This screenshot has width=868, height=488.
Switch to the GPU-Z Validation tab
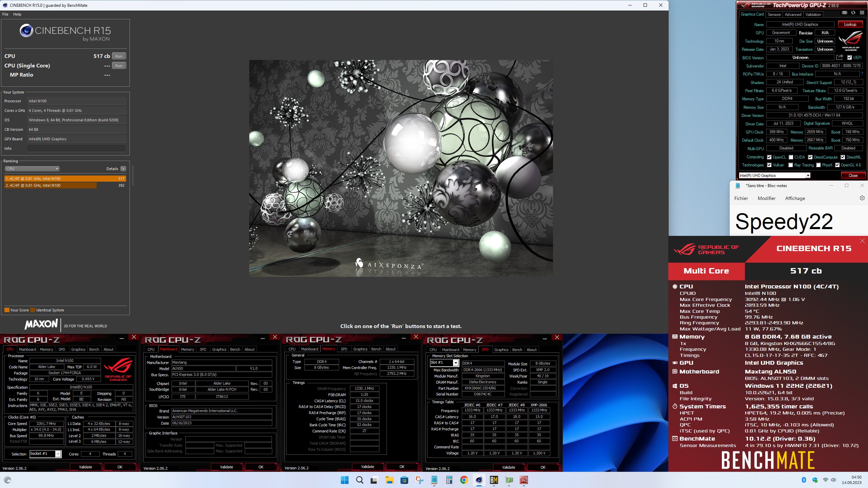pyautogui.click(x=813, y=15)
